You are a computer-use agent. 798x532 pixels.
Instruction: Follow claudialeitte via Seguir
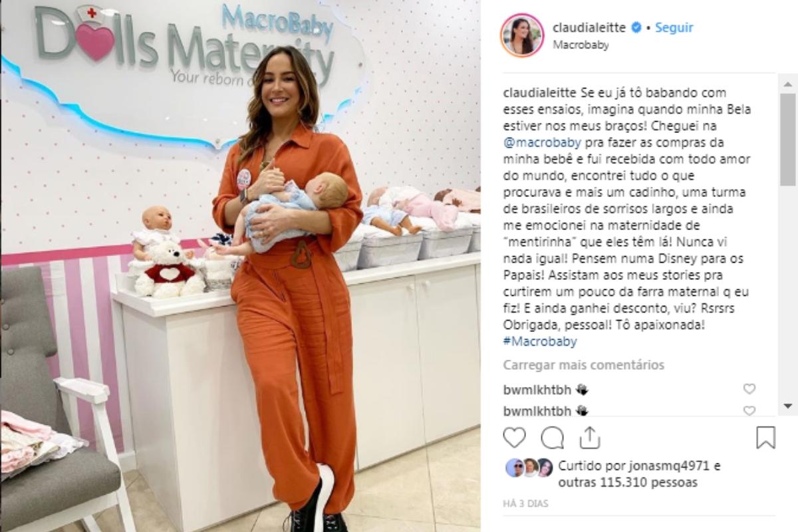[x=674, y=28]
